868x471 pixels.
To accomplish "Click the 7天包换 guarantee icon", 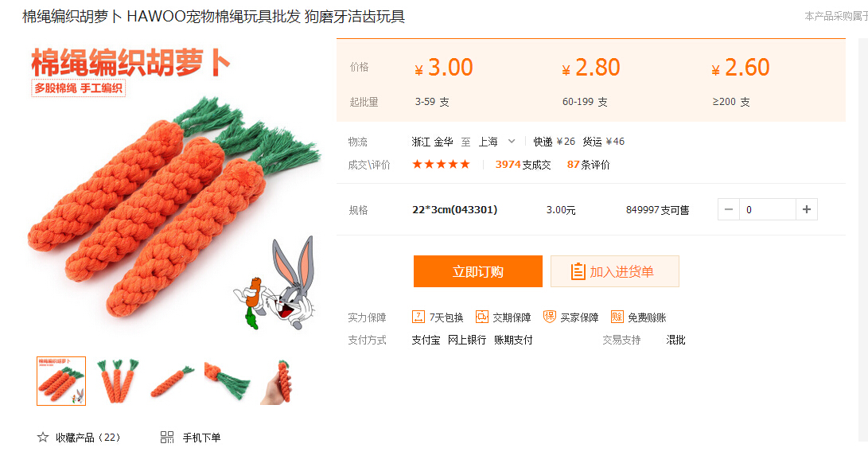I will tap(418, 317).
